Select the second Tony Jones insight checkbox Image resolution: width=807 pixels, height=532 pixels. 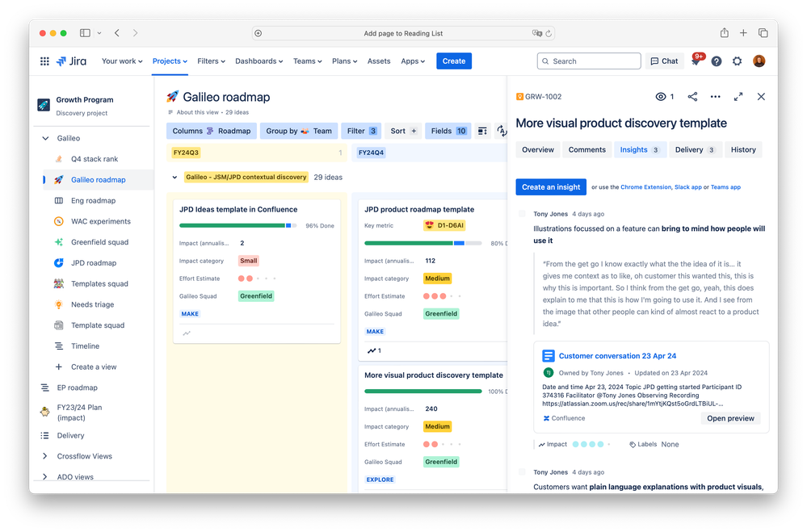(522, 471)
